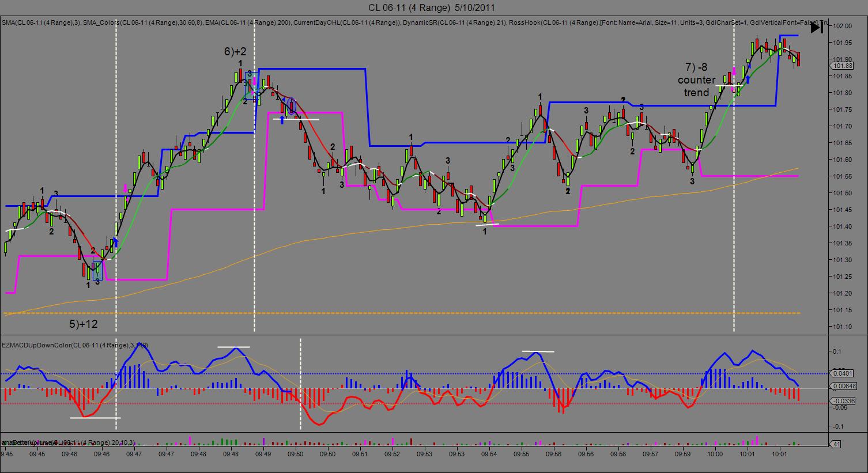Click the 101.35 price axis label
Viewport: 868px width, 473px height.
tap(843, 243)
